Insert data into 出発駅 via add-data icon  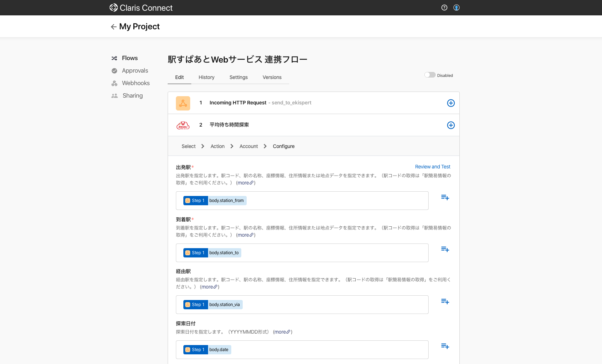[445, 197]
